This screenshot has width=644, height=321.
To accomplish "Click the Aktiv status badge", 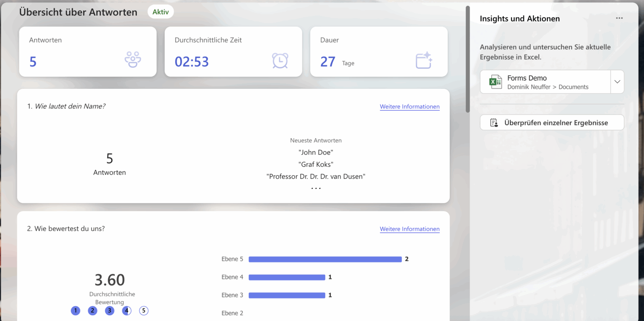I will (x=161, y=12).
